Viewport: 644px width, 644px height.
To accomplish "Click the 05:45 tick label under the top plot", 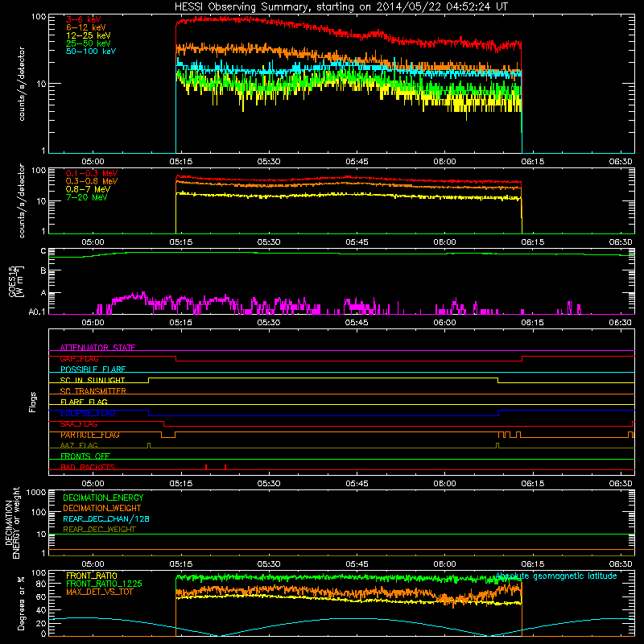I will (x=357, y=162).
